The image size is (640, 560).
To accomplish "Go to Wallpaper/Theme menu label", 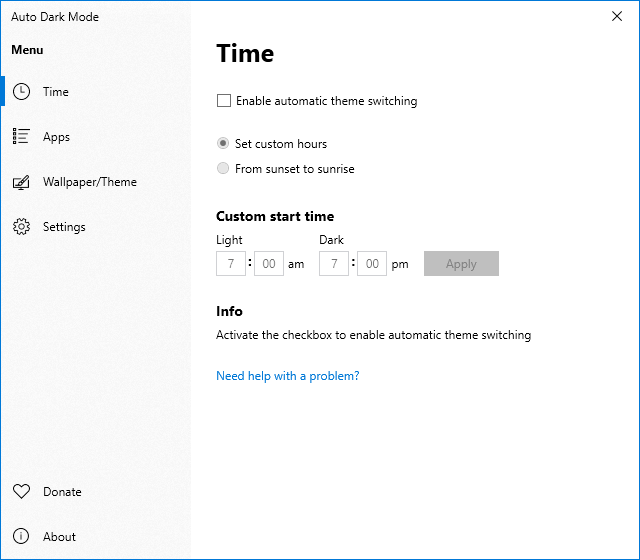I will pyautogui.click(x=89, y=182).
